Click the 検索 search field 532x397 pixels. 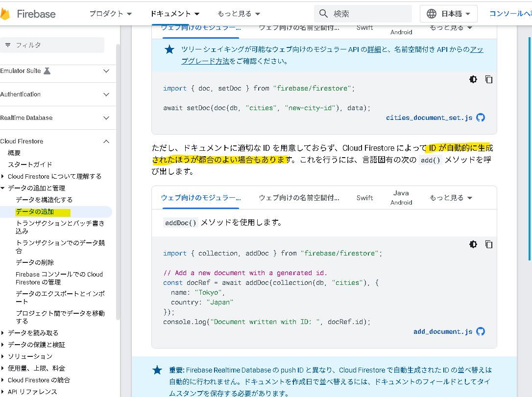coord(363,14)
